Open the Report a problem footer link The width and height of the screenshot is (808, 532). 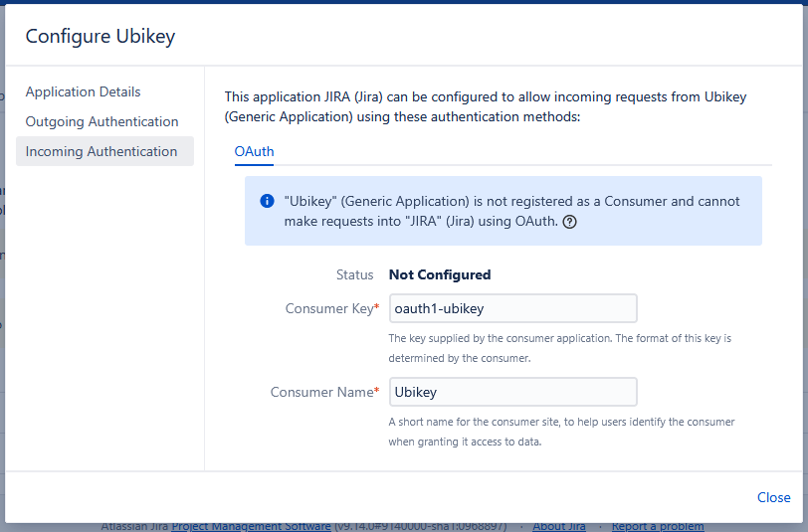[658, 527]
